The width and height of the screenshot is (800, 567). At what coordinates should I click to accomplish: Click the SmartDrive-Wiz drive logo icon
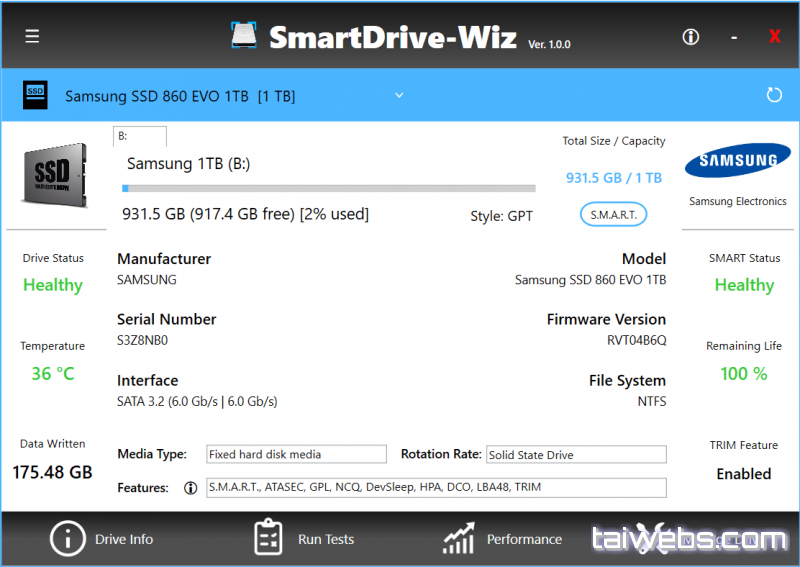coord(245,36)
